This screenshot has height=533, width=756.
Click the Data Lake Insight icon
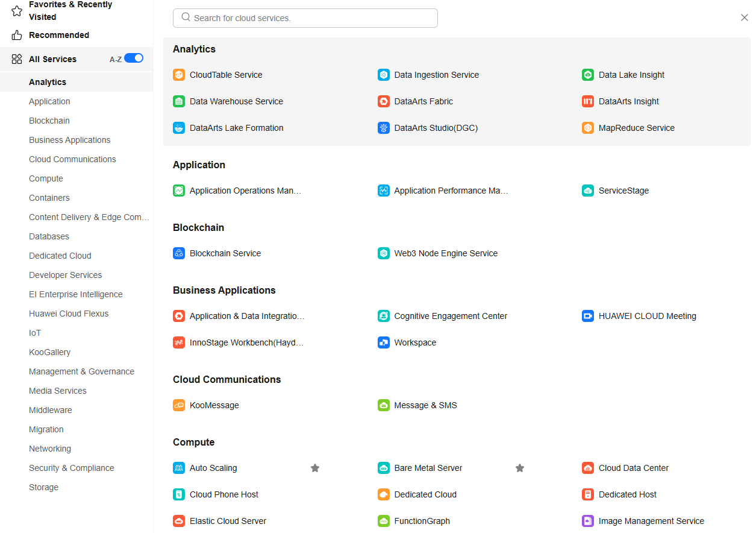[588, 75]
